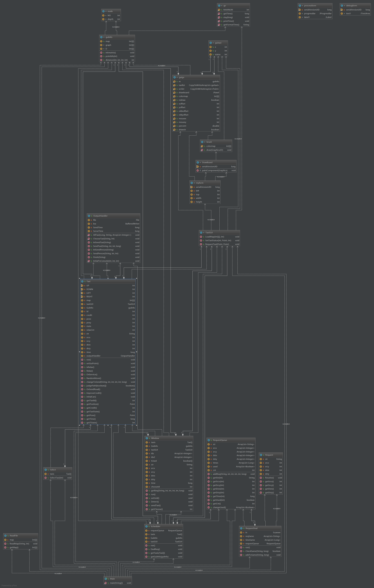Select the relaxCnt field in Taxi
Image resolution: width=374 pixels, height=588 pixels.
(108, 330)
